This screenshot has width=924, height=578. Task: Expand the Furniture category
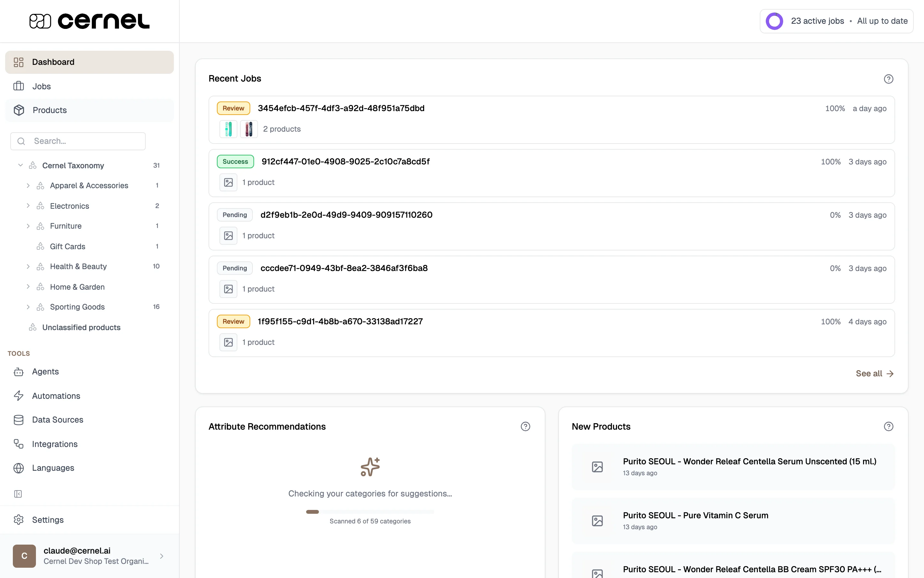(x=28, y=226)
